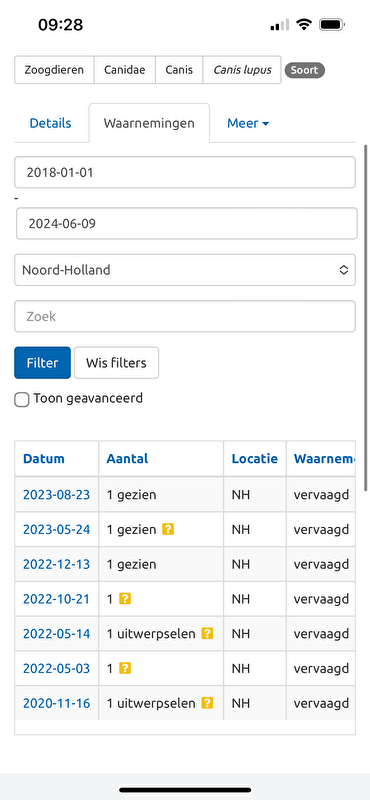The height and width of the screenshot is (800, 370).
Task: Select the vervaagd cell in 2022-12-13 row
Action: pyautogui.click(x=321, y=564)
